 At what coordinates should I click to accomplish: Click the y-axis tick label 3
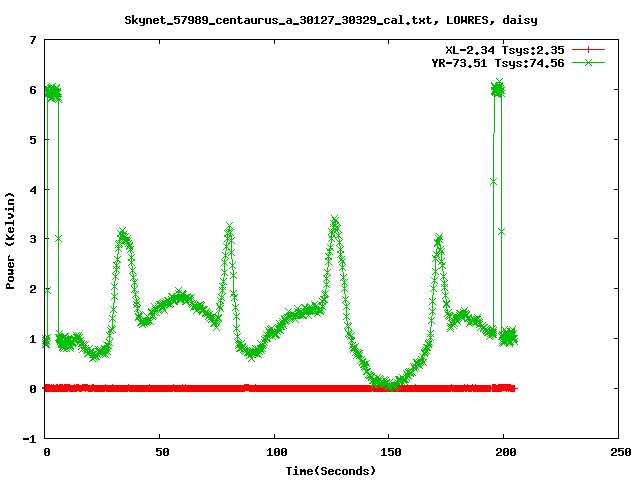point(33,239)
